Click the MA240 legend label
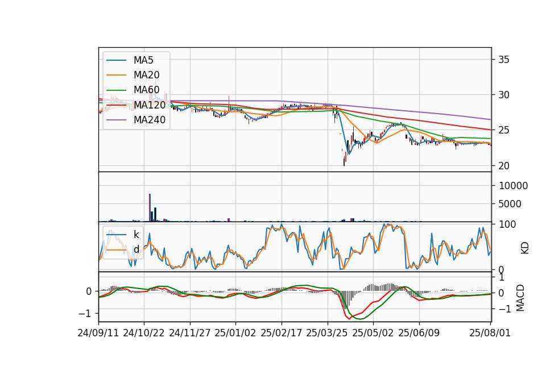The height and width of the screenshot is (392, 546). pos(150,120)
